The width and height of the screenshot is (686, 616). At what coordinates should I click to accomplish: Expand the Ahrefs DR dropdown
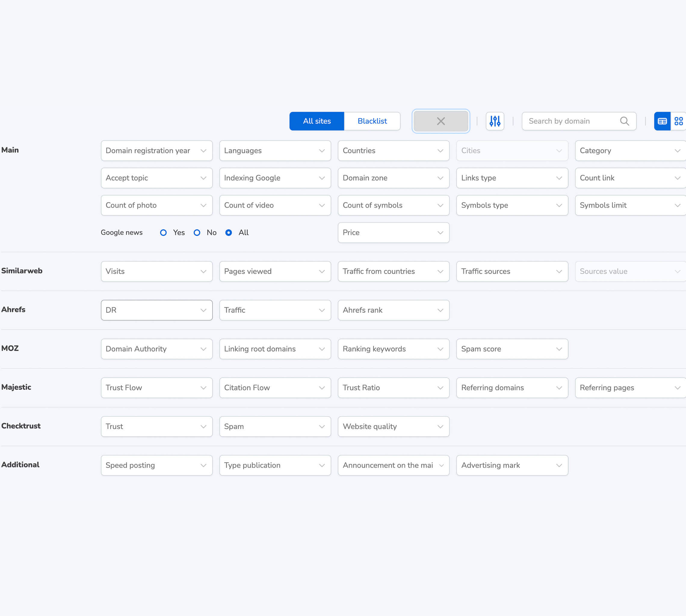pyautogui.click(x=156, y=310)
